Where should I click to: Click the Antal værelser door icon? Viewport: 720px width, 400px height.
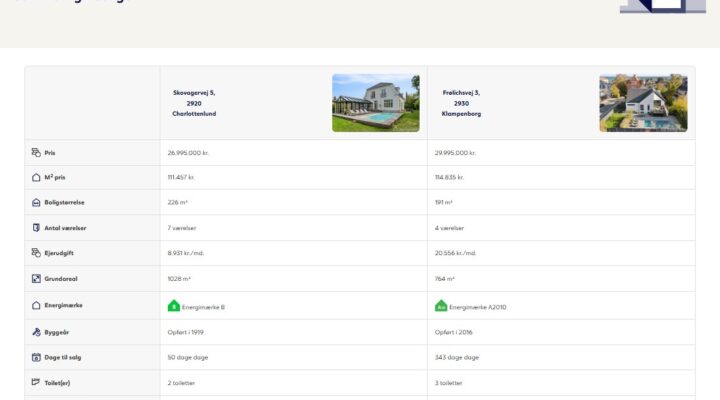click(36, 228)
